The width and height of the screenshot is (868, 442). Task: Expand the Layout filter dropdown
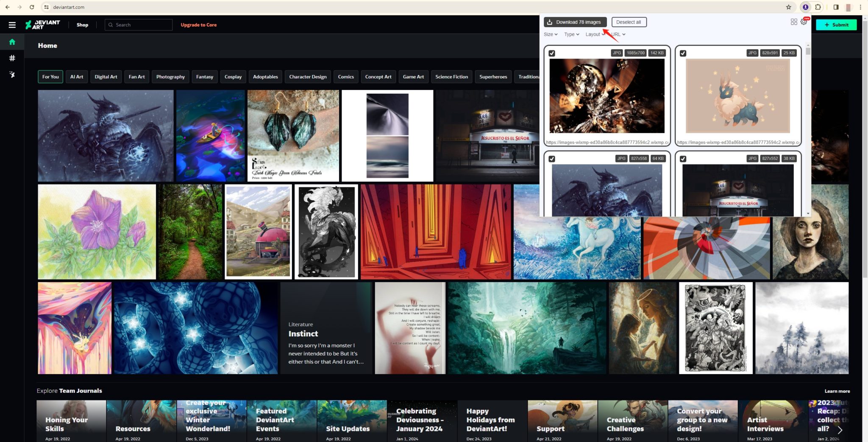(x=594, y=34)
